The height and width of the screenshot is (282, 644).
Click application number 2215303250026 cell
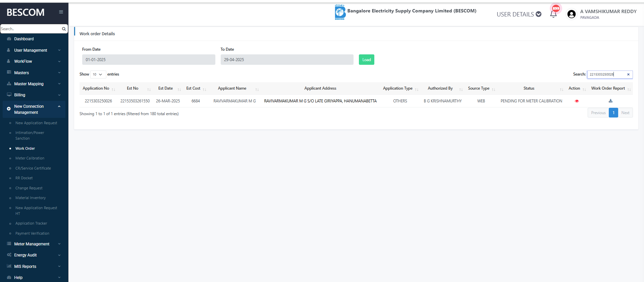tap(98, 101)
